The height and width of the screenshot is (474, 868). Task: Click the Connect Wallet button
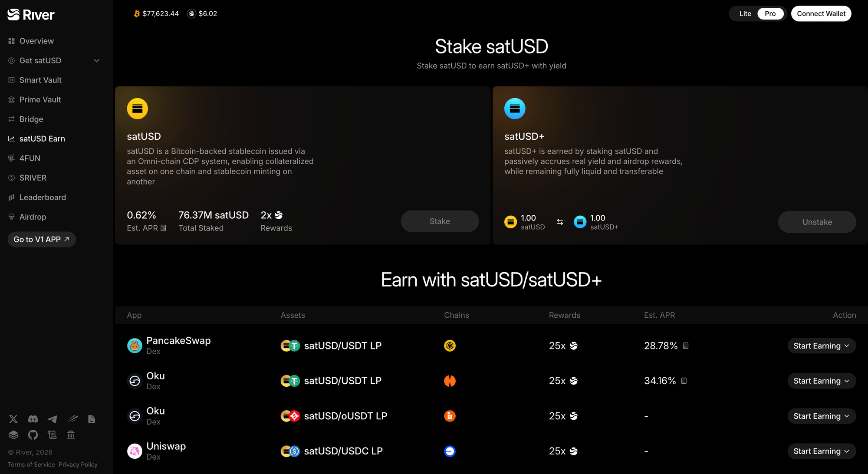[x=821, y=14]
